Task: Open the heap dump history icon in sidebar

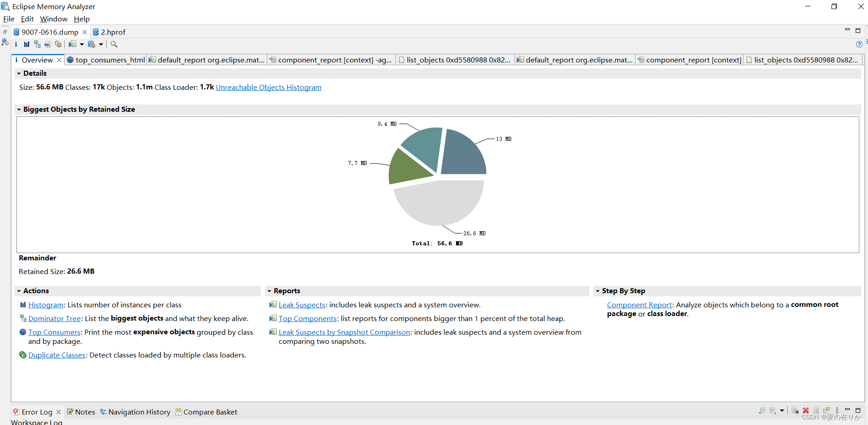Action: (x=5, y=42)
